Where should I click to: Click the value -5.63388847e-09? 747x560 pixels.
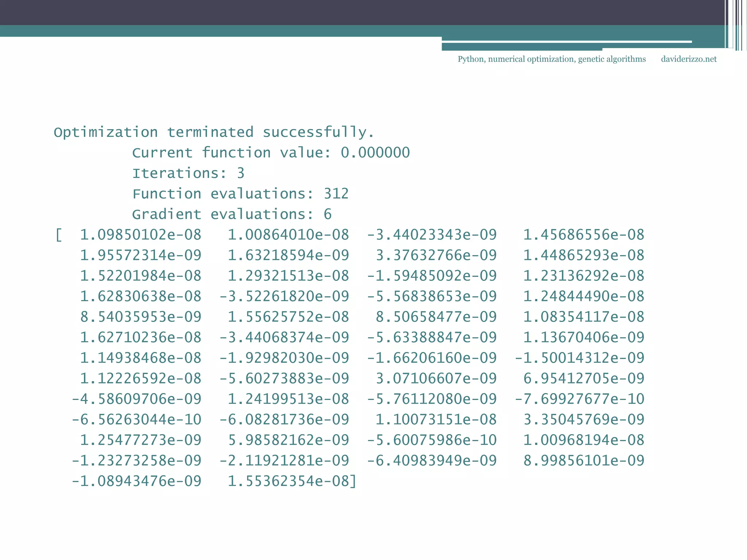point(432,337)
